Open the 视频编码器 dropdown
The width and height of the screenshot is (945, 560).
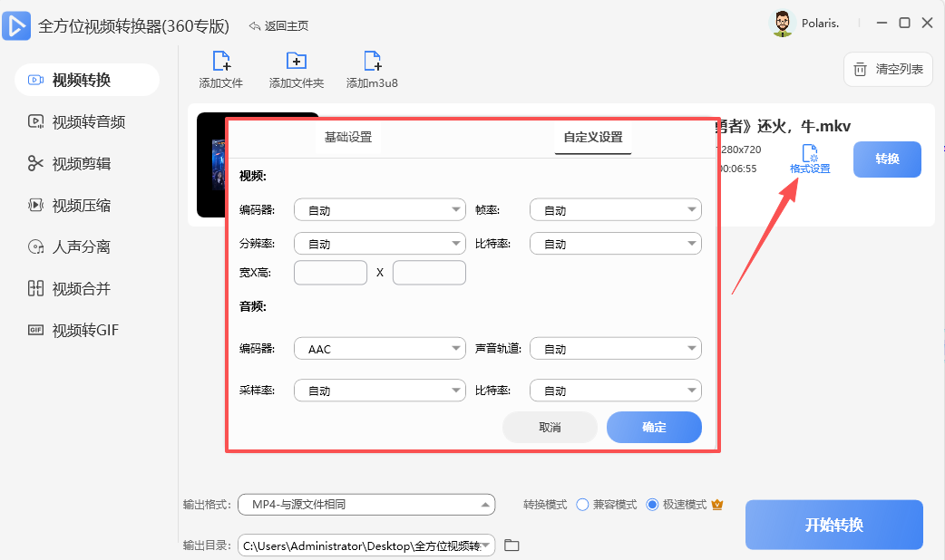coord(379,209)
